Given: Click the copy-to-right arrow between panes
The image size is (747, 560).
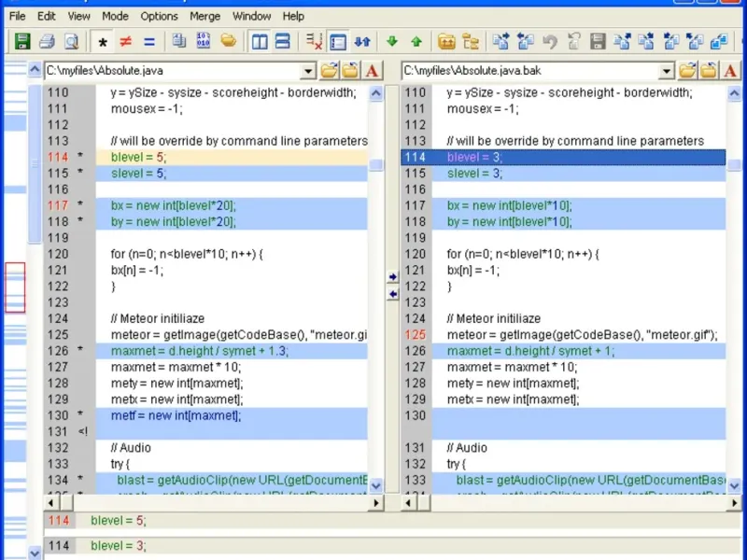Looking at the screenshot, I should [392, 277].
